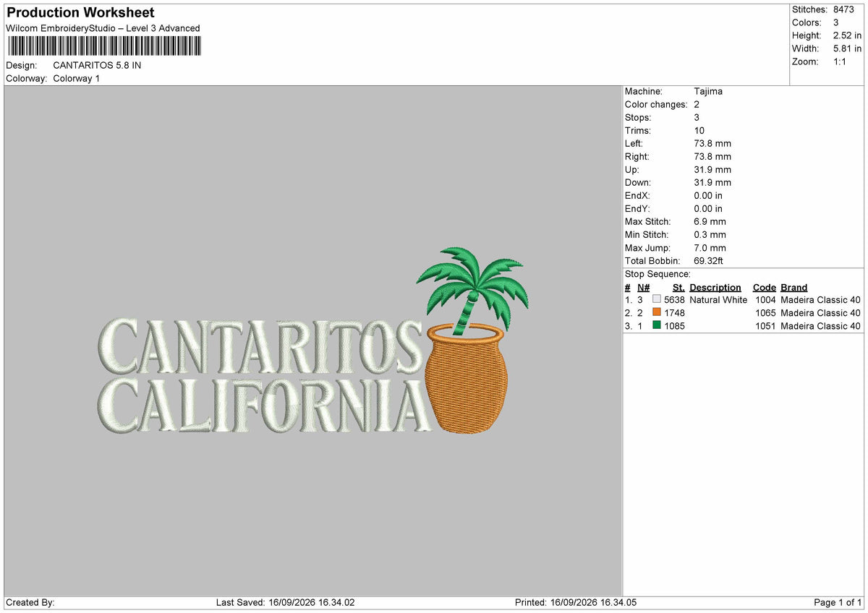Image resolution: width=868 pixels, height=613 pixels.
Task: Click the Left value 73.8 mm
Action: tap(712, 144)
